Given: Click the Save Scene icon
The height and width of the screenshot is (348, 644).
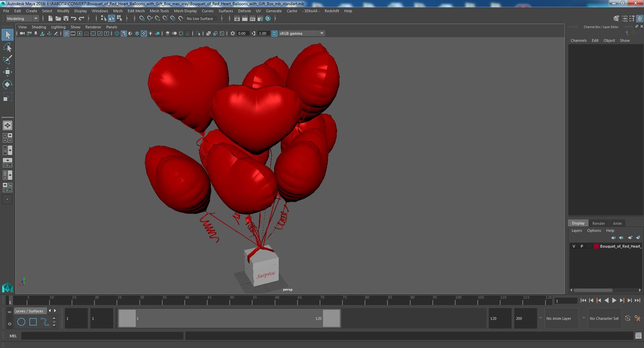Looking at the screenshot, I should tap(66, 18).
